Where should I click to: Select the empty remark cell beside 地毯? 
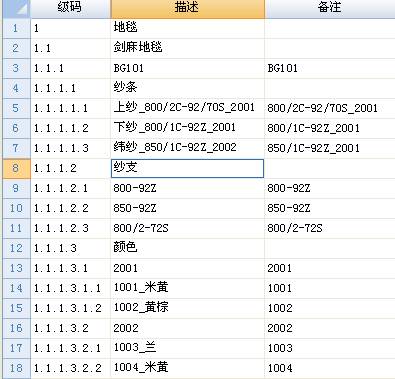330,28
